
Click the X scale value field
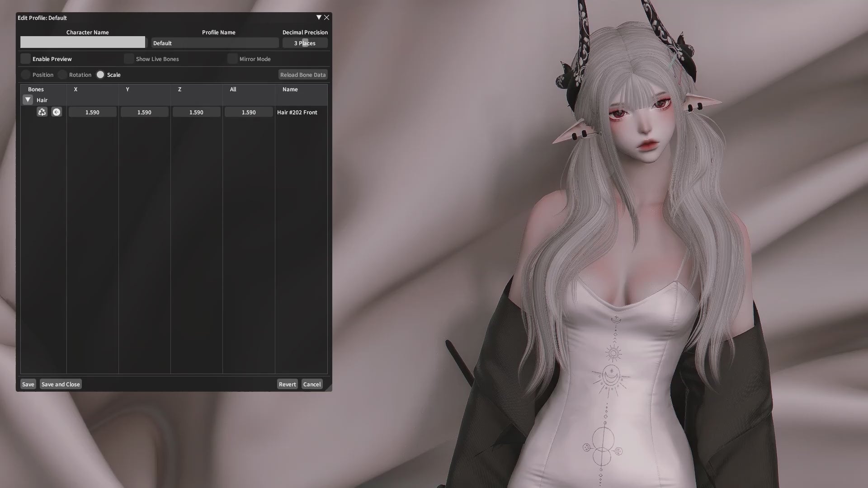pyautogui.click(x=92, y=112)
